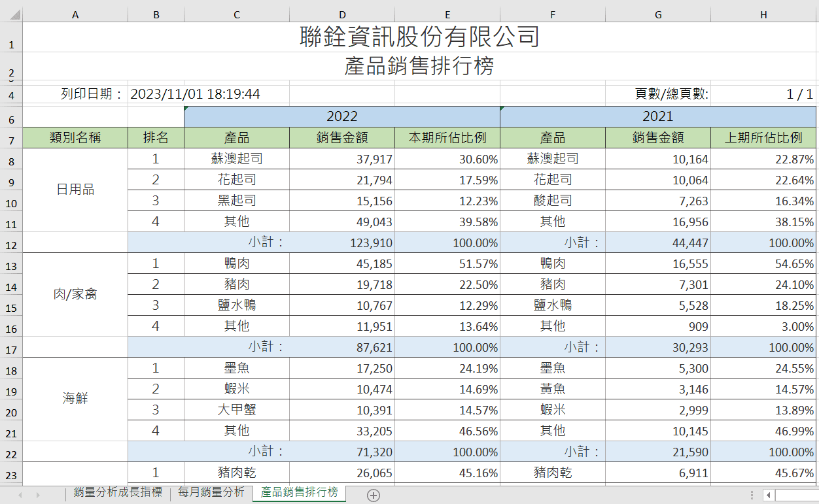Click the 黑起司 product cell
819x504 pixels.
click(237, 201)
